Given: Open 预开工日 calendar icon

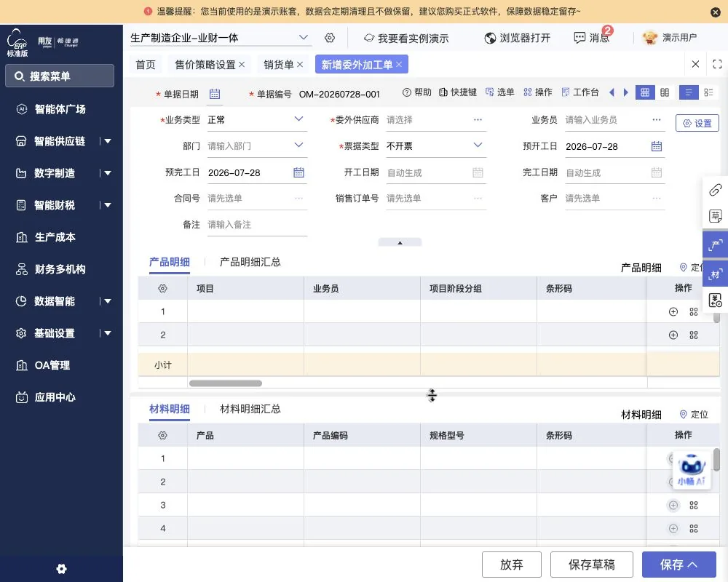Looking at the screenshot, I should click(x=657, y=146).
